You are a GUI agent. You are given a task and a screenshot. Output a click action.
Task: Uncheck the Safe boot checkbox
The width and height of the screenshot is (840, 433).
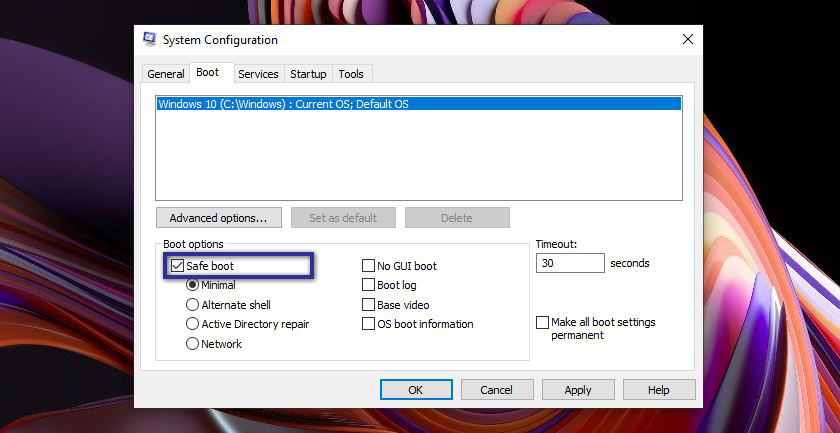(177, 266)
